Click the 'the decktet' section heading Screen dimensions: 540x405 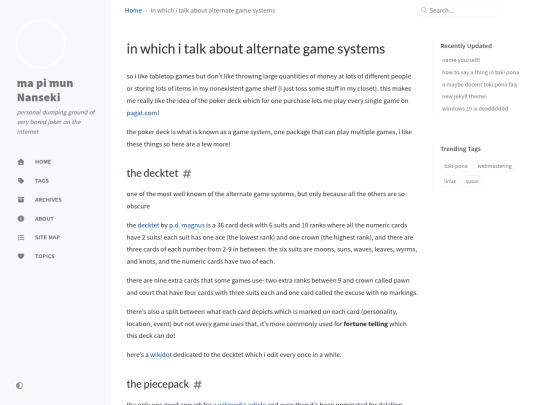point(153,173)
